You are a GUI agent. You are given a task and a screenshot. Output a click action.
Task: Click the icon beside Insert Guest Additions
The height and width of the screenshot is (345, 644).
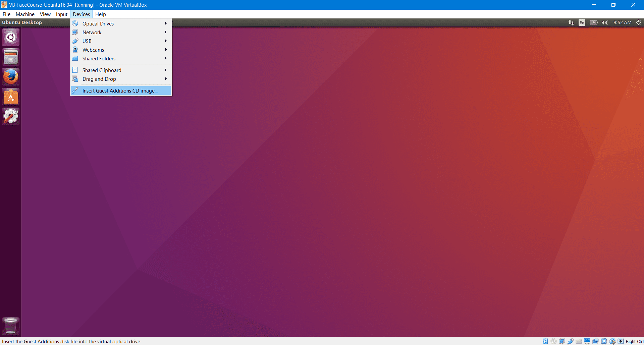click(x=75, y=91)
